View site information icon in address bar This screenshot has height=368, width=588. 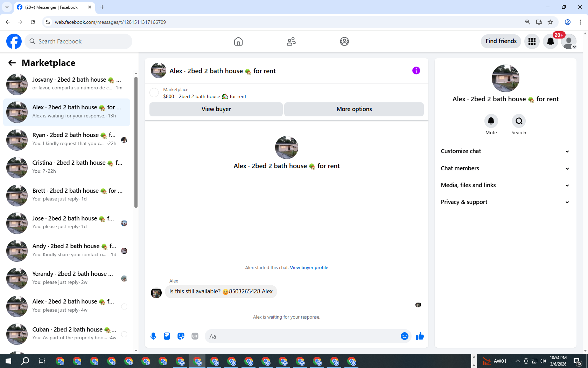tap(48, 22)
